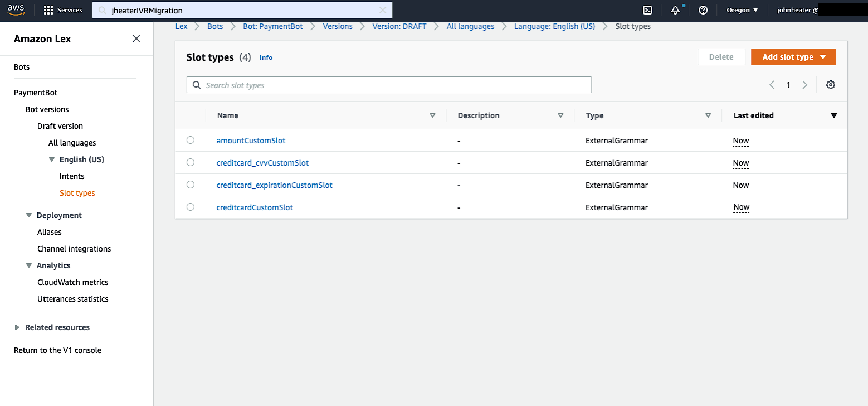Go to Versions breadcrumb
This screenshot has width=868, height=406.
(x=338, y=26)
